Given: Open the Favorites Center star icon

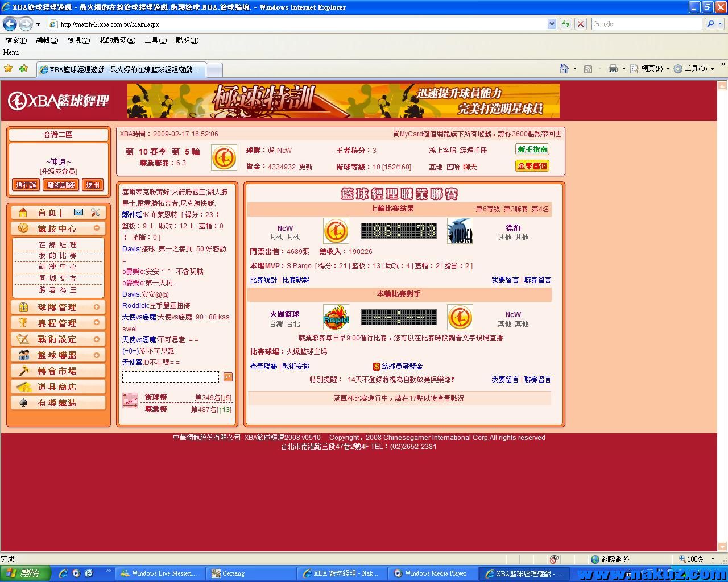Looking at the screenshot, I should 9,68.
